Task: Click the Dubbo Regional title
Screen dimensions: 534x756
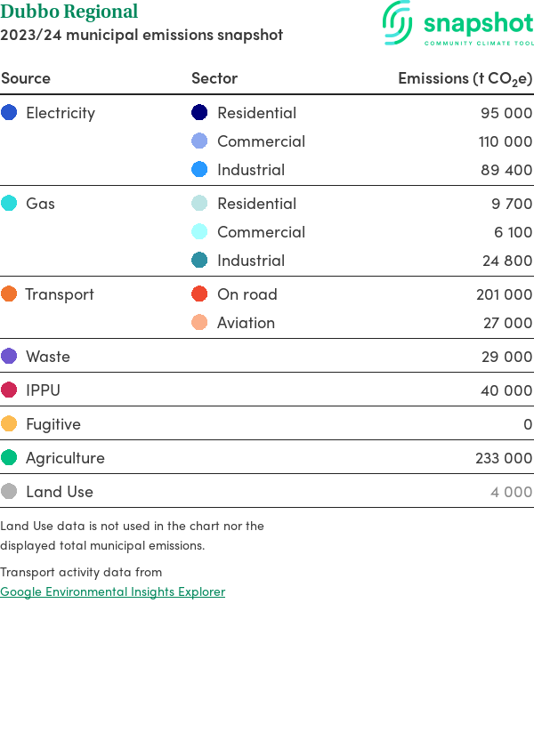Action: click(69, 12)
